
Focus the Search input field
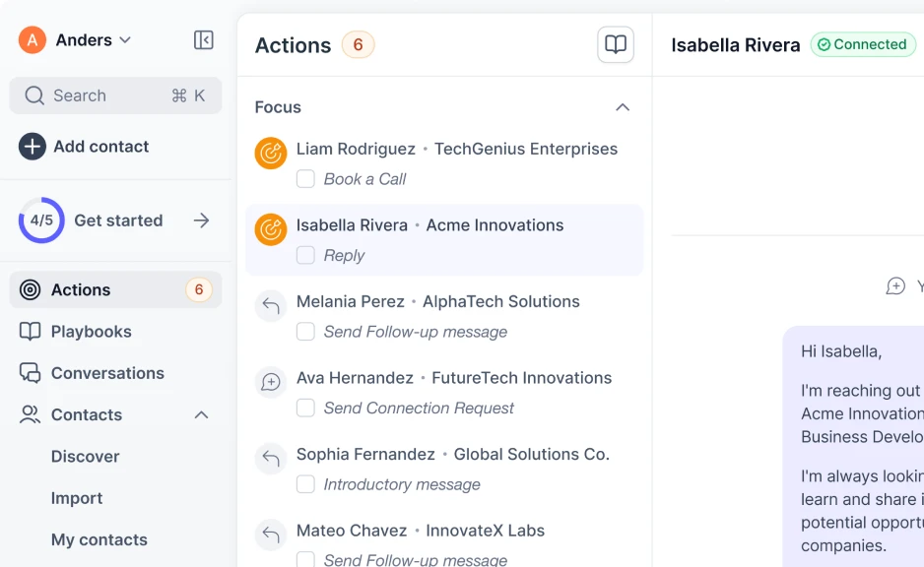point(115,95)
